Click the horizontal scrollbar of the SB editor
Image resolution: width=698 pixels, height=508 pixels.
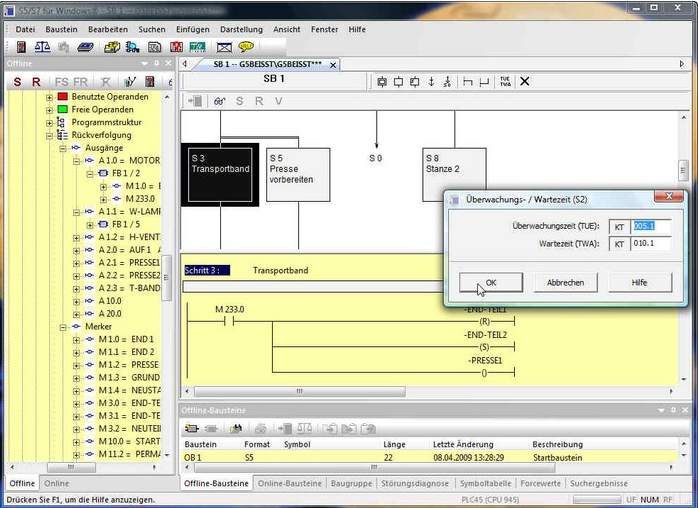point(300,391)
